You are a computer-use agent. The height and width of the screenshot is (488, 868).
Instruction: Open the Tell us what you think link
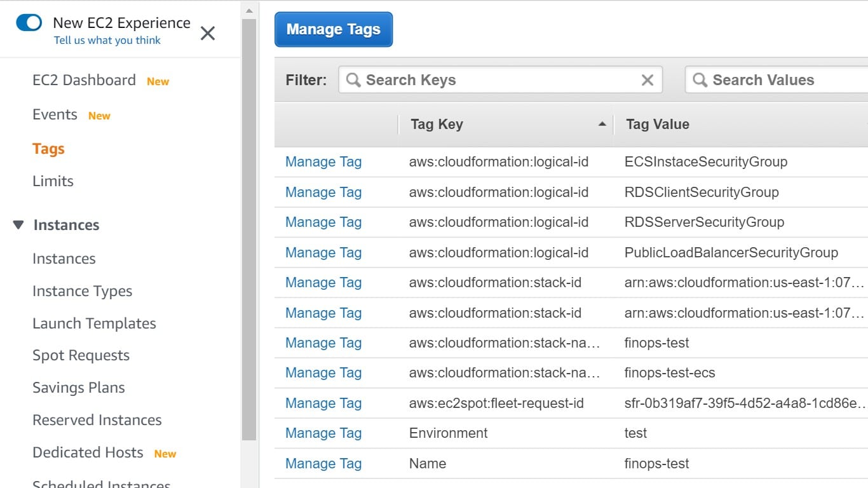tap(107, 40)
